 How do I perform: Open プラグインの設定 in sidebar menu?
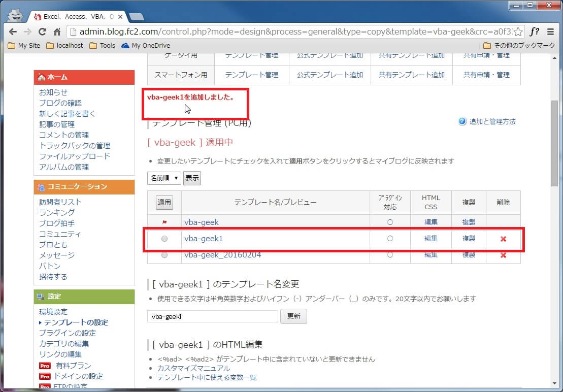click(68, 333)
